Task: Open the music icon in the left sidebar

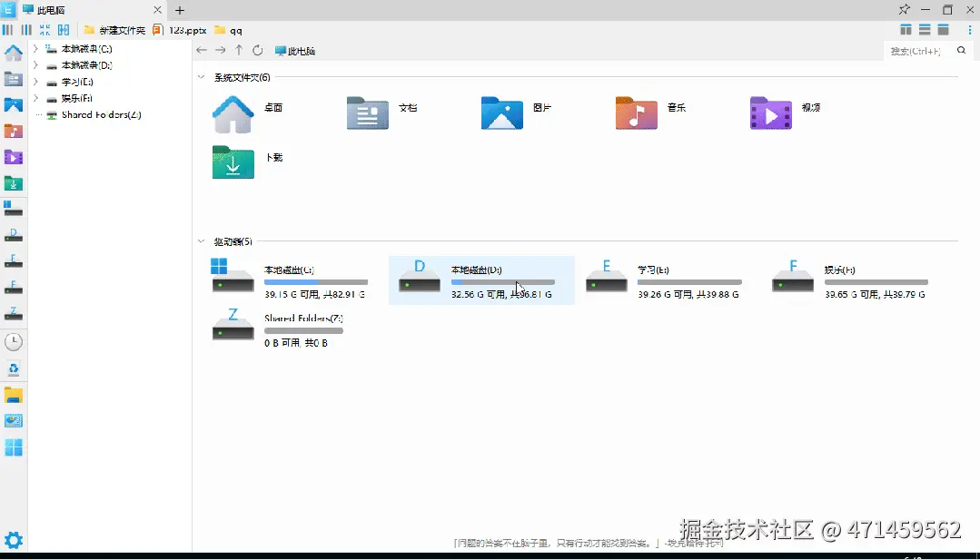Action: 13,132
